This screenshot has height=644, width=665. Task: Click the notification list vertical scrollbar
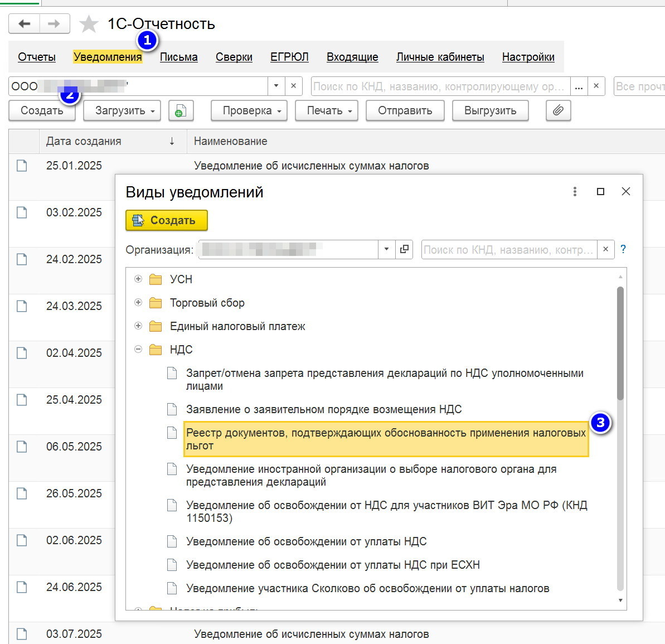pos(620,343)
